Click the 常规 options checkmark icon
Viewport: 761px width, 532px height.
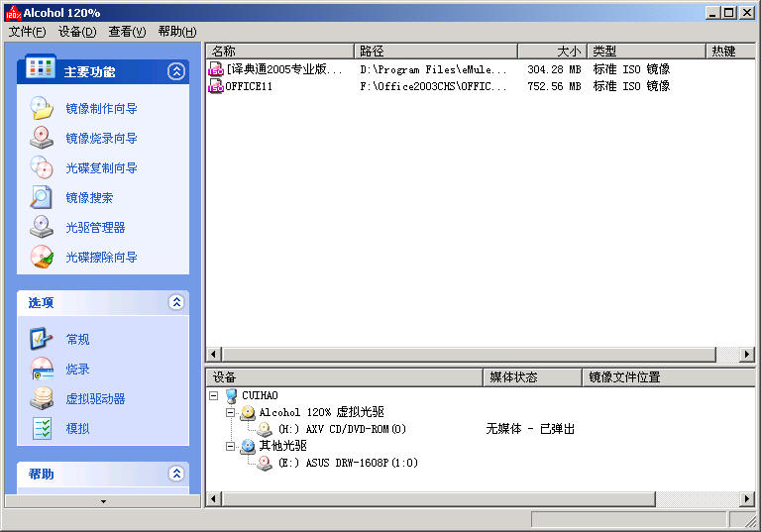coord(42,339)
